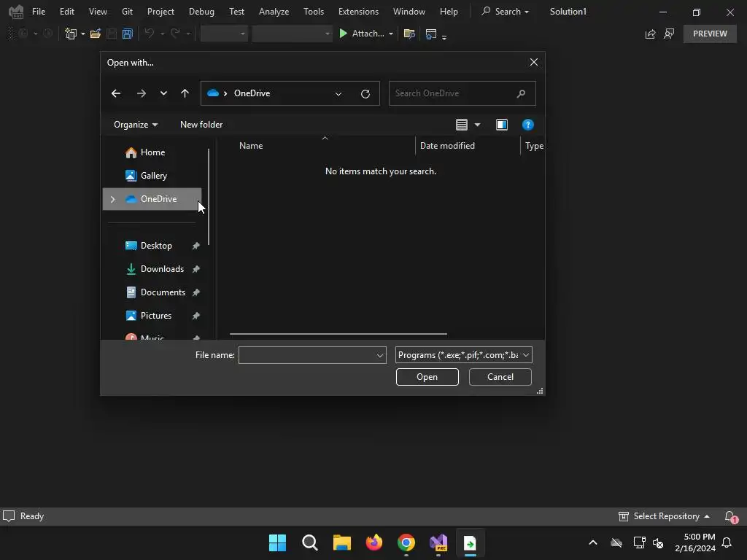Open the Organize menu
747x560 pixels.
click(135, 125)
